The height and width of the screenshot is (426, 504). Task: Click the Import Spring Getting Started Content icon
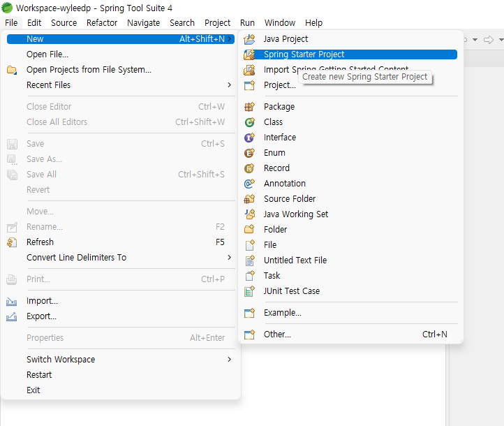tap(249, 70)
